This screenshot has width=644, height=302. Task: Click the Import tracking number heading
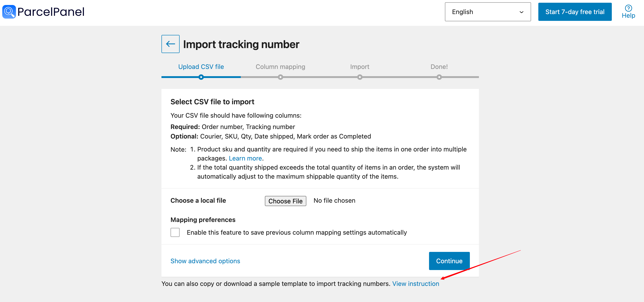coord(241,44)
